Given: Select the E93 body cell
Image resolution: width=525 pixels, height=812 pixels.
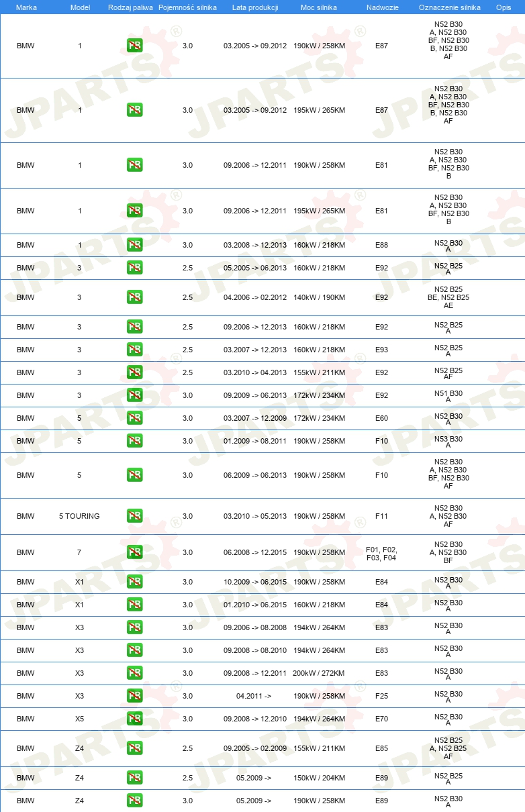Looking at the screenshot, I should tap(381, 350).
